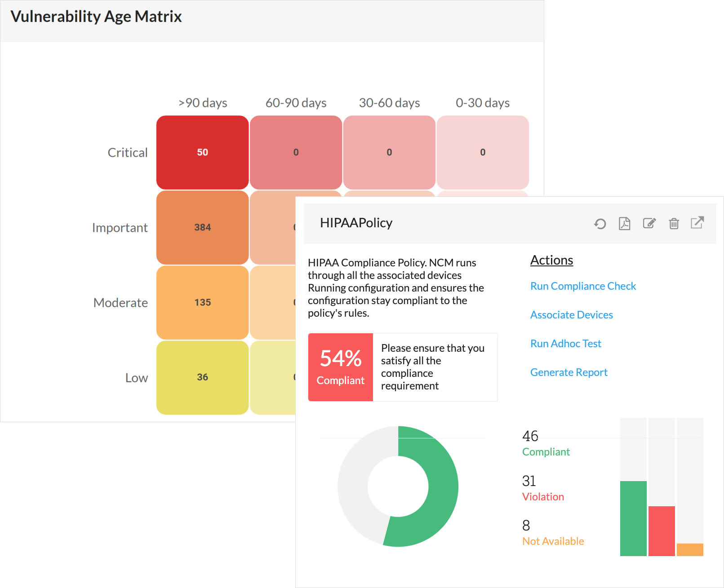This screenshot has width=724, height=588.
Task: Open Important cell showing 384
Action: (x=203, y=227)
